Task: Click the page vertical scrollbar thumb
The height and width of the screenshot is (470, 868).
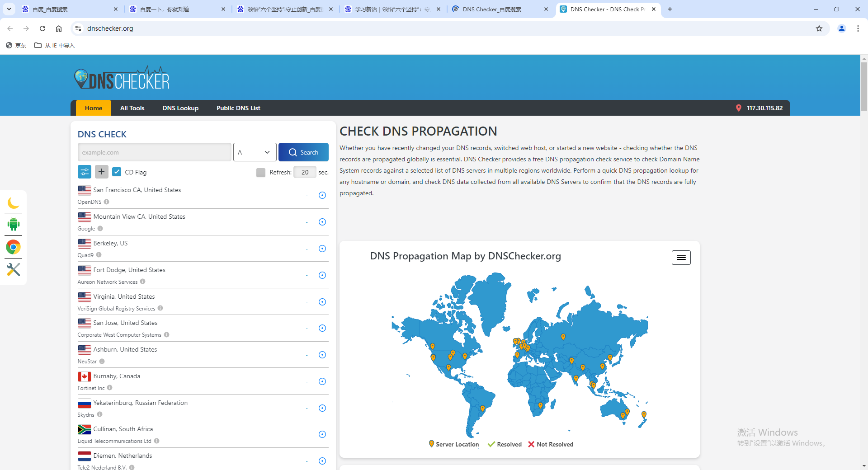Action: click(864, 86)
